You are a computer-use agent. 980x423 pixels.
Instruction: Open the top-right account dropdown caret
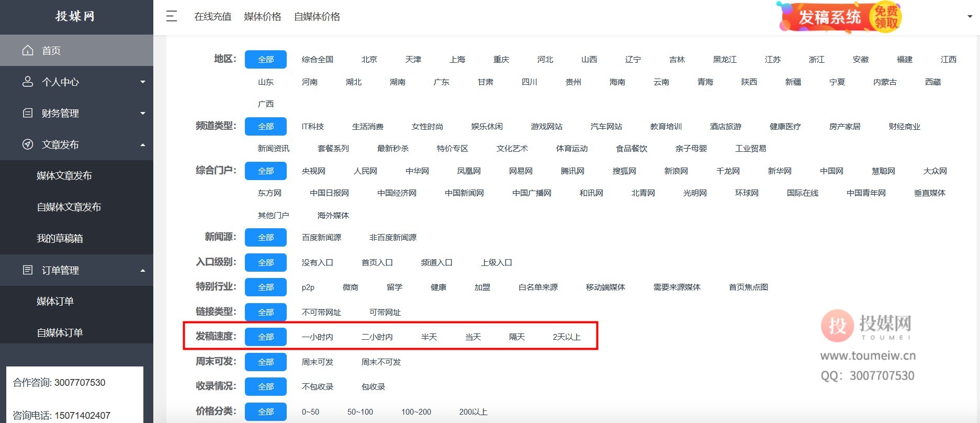pos(970,17)
